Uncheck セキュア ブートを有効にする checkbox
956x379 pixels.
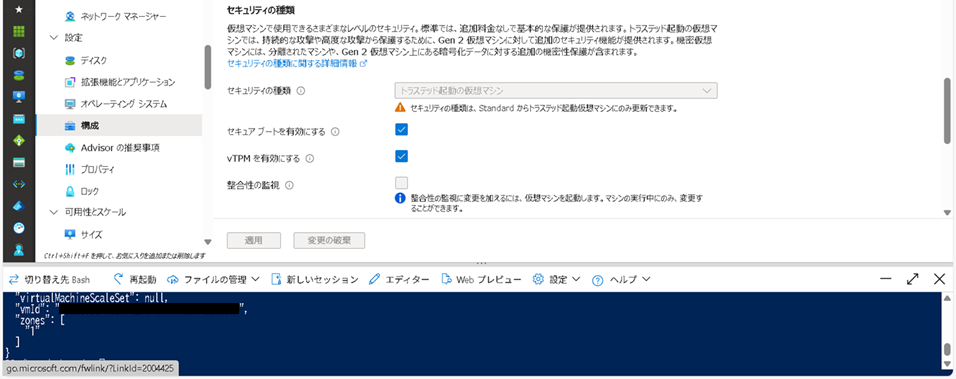[x=401, y=129]
